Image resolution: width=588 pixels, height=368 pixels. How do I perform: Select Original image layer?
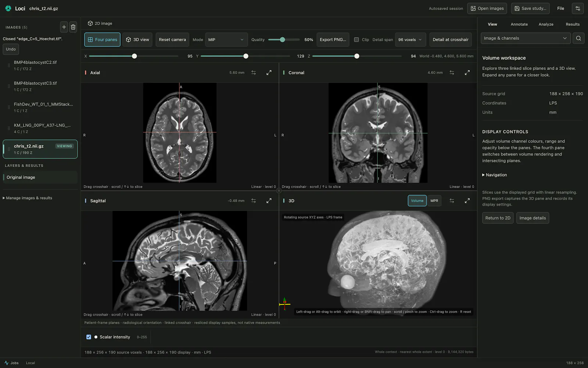click(40, 177)
